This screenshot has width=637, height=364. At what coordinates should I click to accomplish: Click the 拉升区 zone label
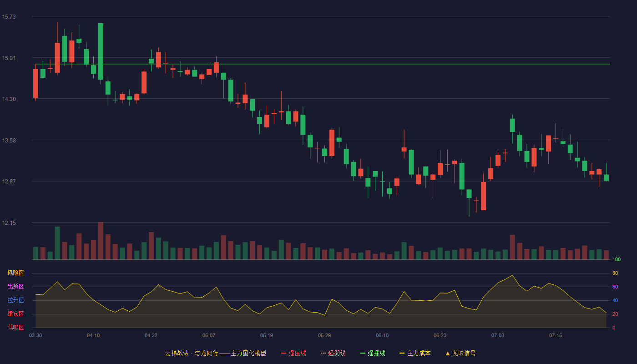pyautogui.click(x=15, y=300)
